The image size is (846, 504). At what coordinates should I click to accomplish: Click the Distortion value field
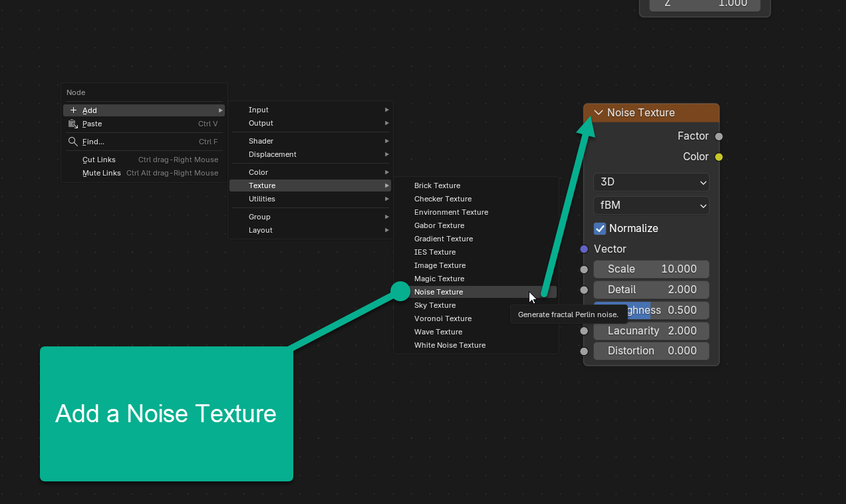pyautogui.click(x=651, y=351)
